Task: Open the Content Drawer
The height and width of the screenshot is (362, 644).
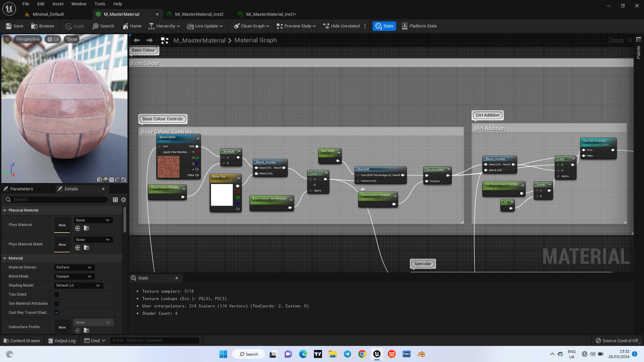Action: coord(21,340)
